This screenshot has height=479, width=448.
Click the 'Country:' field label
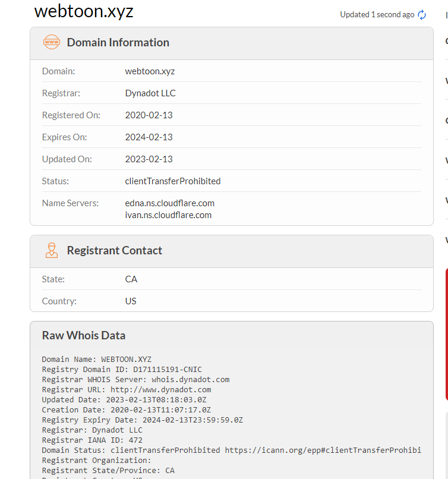click(59, 301)
